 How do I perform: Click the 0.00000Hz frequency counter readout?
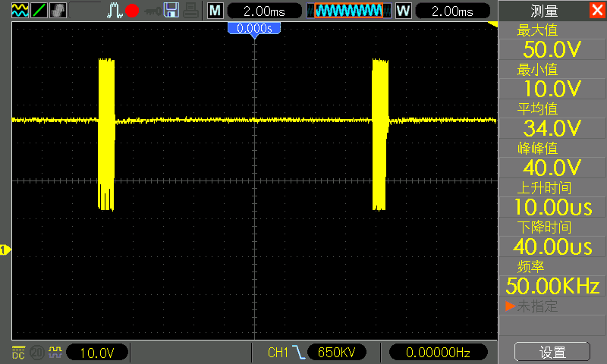point(439,353)
